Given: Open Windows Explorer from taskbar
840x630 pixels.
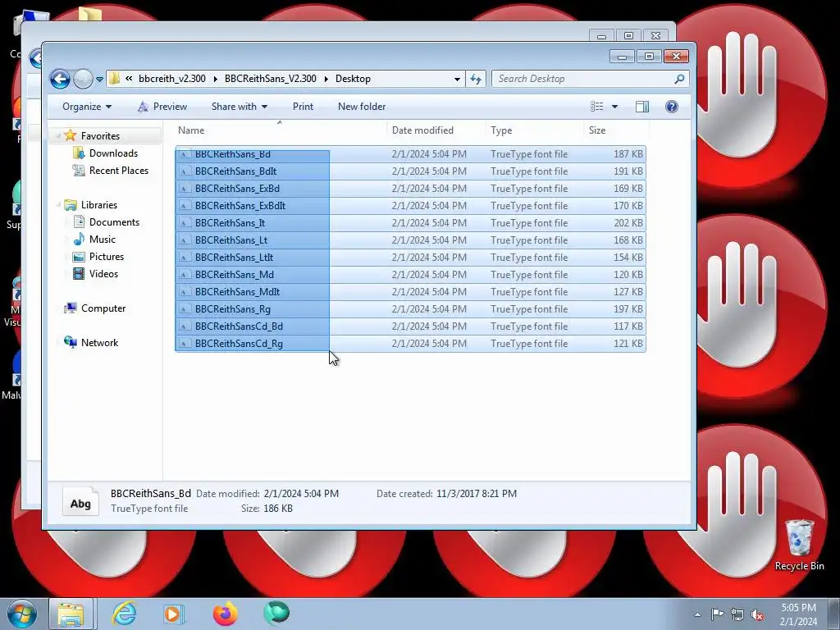Looking at the screenshot, I should (71, 614).
